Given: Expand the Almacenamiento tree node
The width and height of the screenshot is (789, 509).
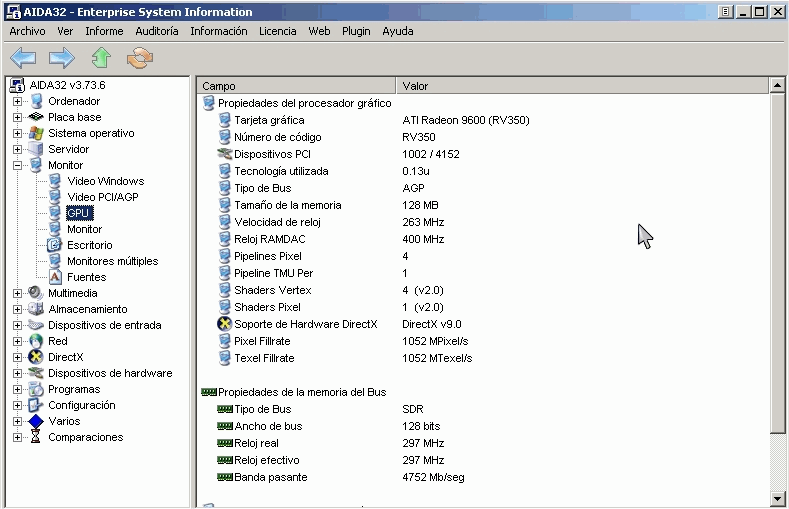Looking at the screenshot, I should click(18, 309).
